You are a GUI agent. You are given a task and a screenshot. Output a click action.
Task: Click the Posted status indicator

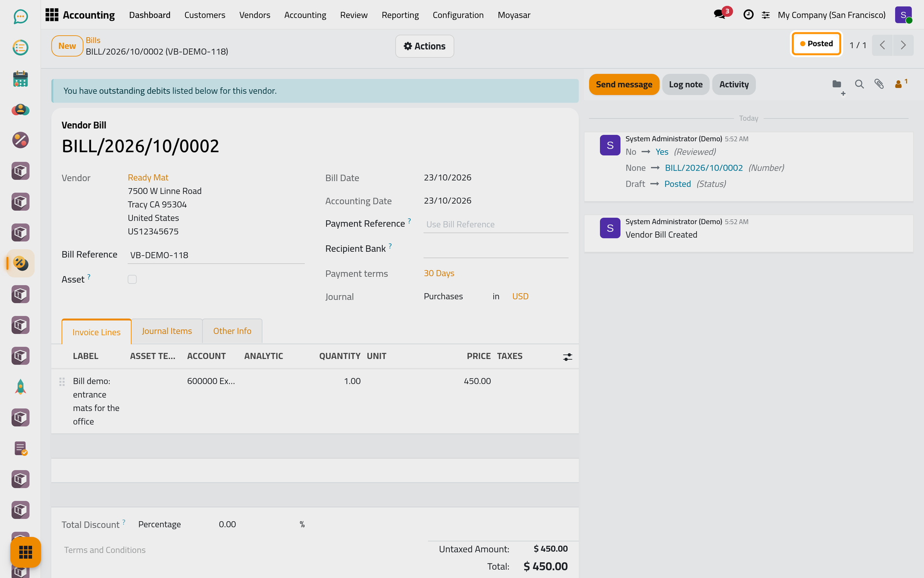816,44
